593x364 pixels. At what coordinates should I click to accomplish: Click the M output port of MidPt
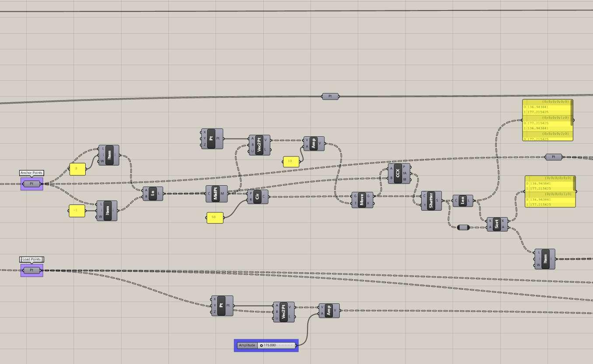pyautogui.click(x=223, y=194)
